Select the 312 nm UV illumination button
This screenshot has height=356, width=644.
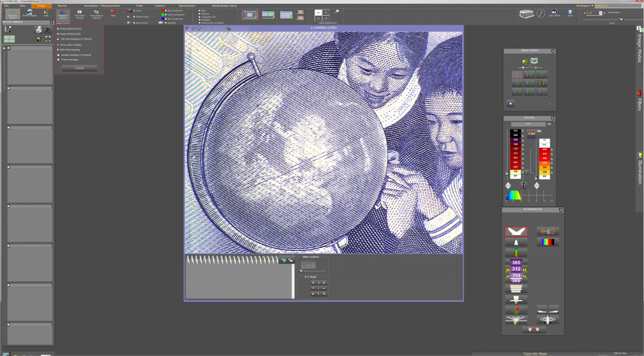(516, 269)
